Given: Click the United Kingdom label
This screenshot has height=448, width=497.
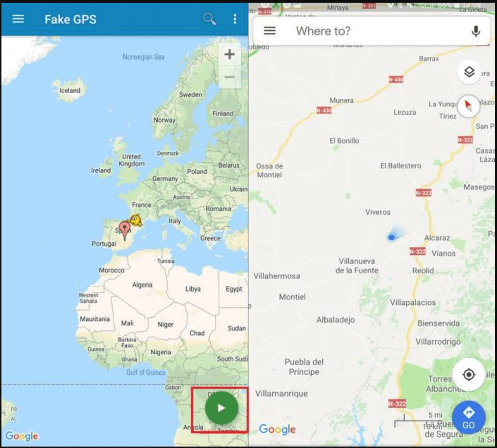Looking at the screenshot, I should (132, 160).
